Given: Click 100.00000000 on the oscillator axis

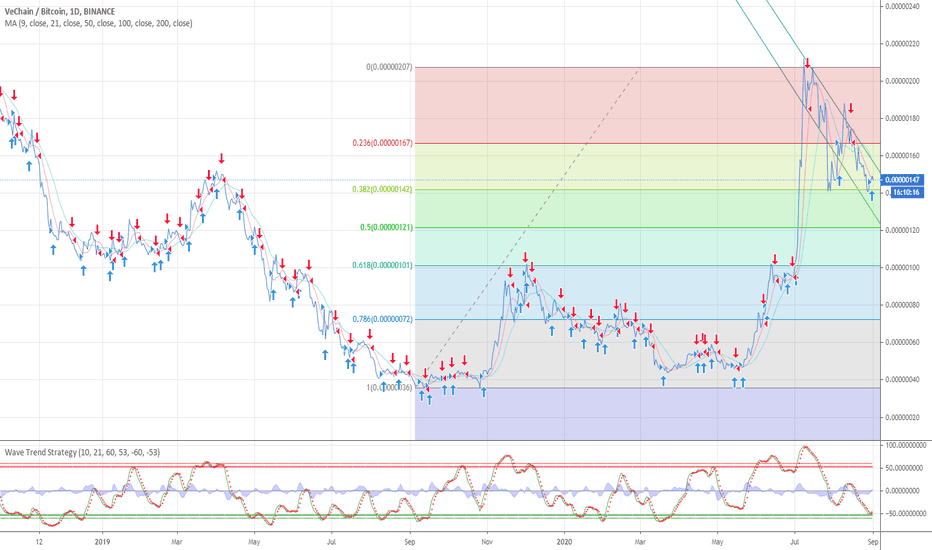Looking at the screenshot, I should pos(905,445).
